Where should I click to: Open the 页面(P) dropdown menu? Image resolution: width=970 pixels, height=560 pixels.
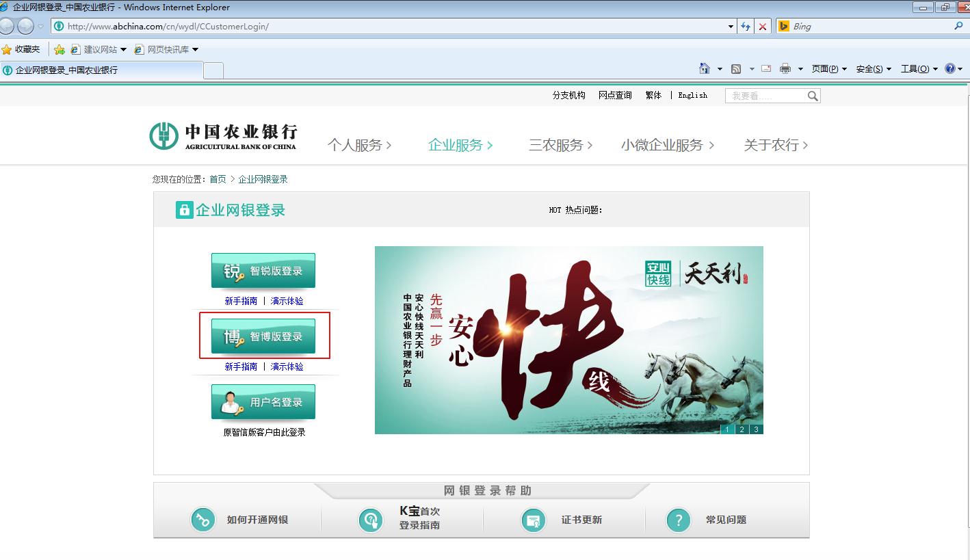pos(829,69)
